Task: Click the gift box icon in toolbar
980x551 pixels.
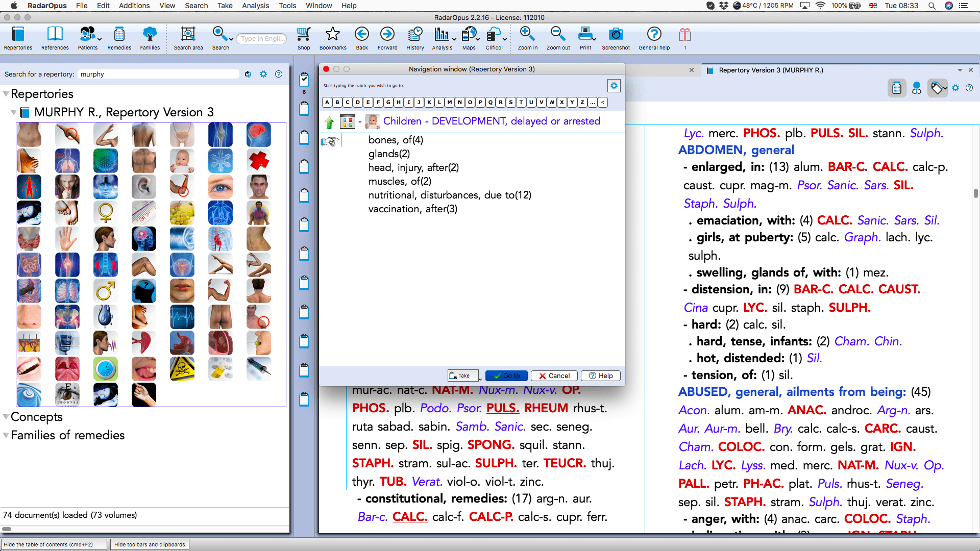Action: (x=684, y=34)
